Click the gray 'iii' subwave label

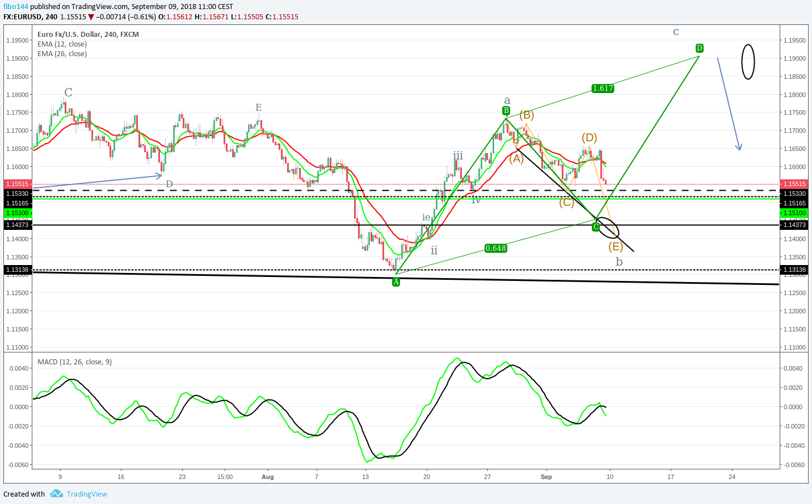(458, 156)
